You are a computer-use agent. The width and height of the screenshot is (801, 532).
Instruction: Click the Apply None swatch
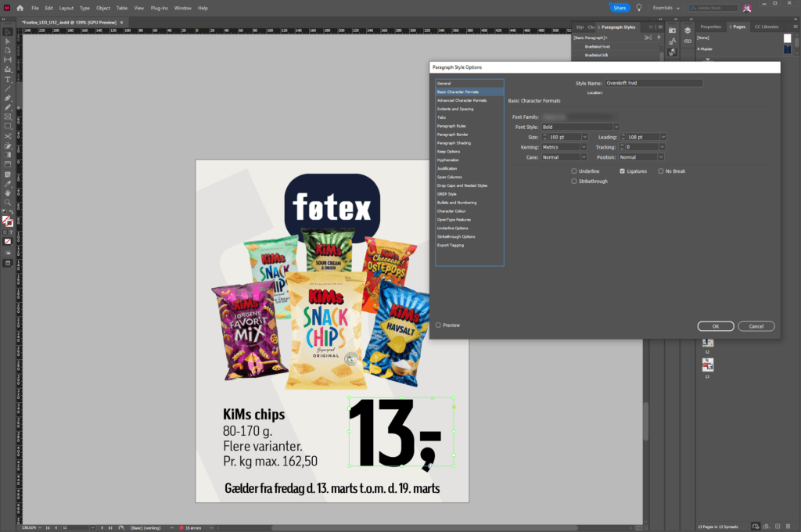[8, 242]
